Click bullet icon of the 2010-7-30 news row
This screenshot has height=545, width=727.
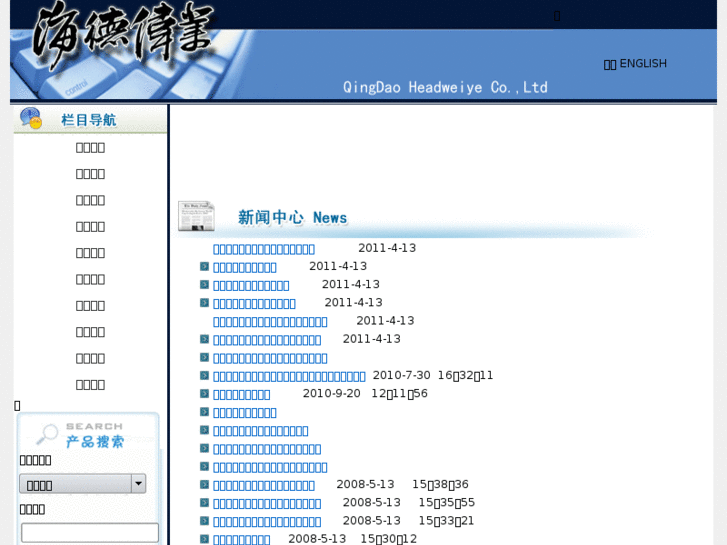[x=204, y=375]
